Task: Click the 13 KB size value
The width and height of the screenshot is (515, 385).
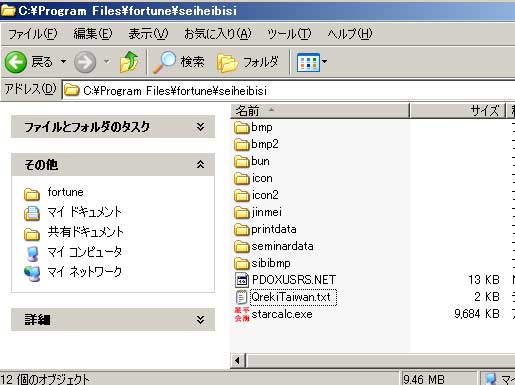Action: click(484, 280)
